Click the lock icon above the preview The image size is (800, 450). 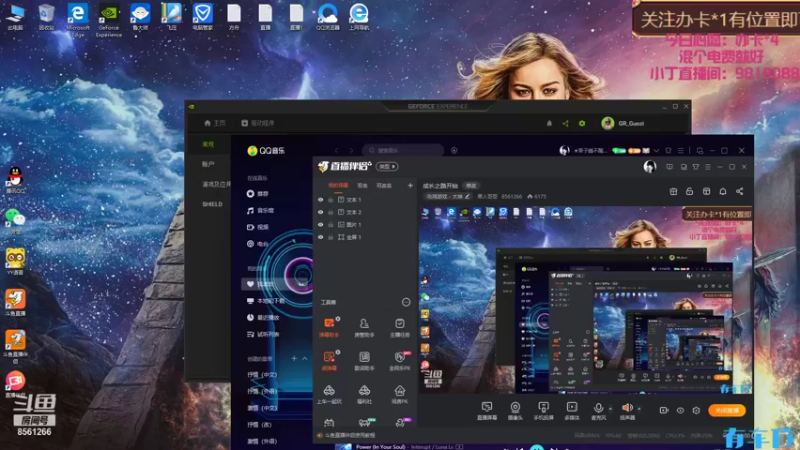click(x=689, y=191)
